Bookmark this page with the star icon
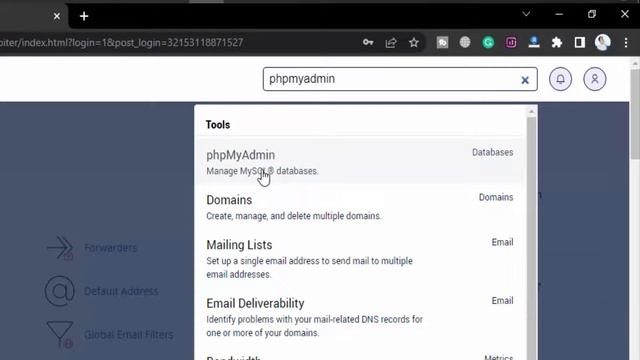Image resolution: width=640 pixels, height=360 pixels. pyautogui.click(x=414, y=42)
